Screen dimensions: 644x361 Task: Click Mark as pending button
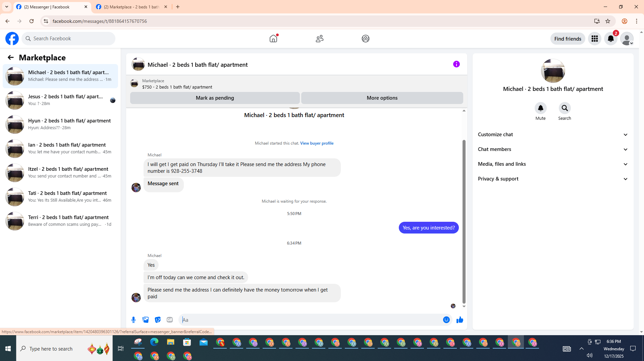215,98
